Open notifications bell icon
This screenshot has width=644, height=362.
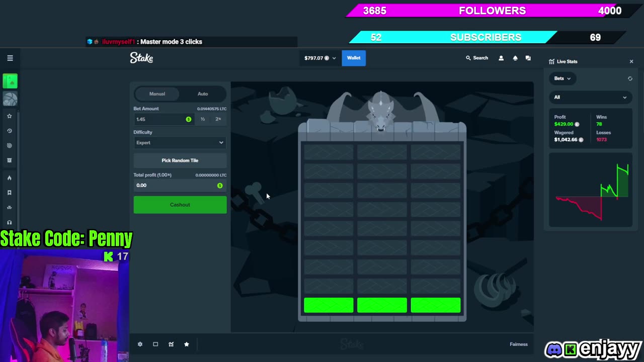[x=515, y=58]
